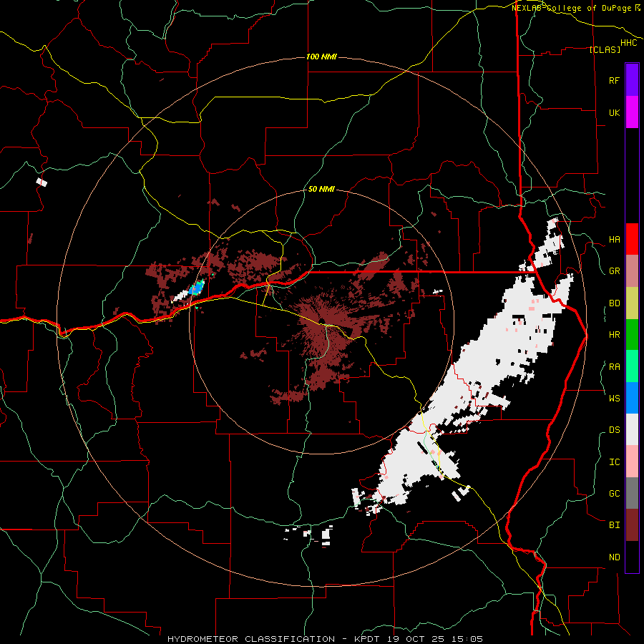The height and width of the screenshot is (644, 644).
Task: Choose the WS blue legend swatch
Action: coord(632,398)
